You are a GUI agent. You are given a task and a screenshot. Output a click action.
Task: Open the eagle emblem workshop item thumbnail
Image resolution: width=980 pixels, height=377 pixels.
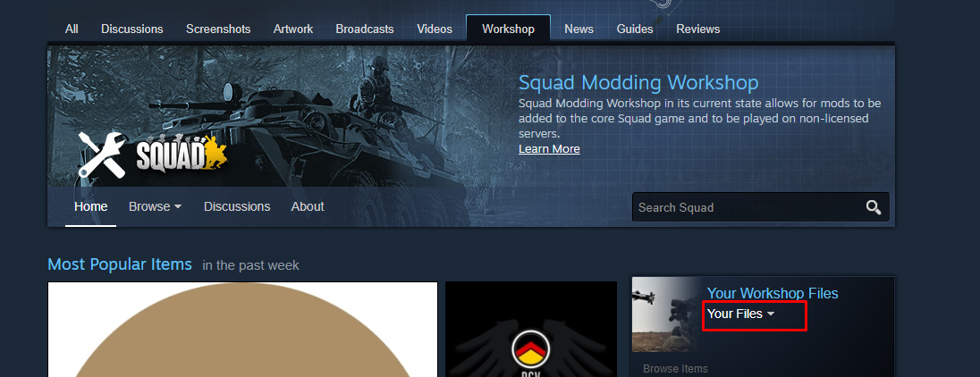pos(531,331)
